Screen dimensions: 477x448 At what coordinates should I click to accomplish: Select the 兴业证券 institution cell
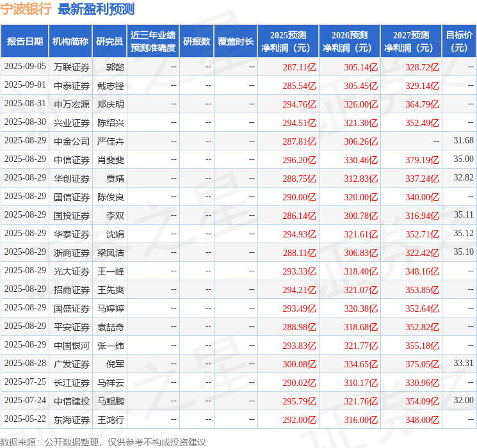[72, 123]
